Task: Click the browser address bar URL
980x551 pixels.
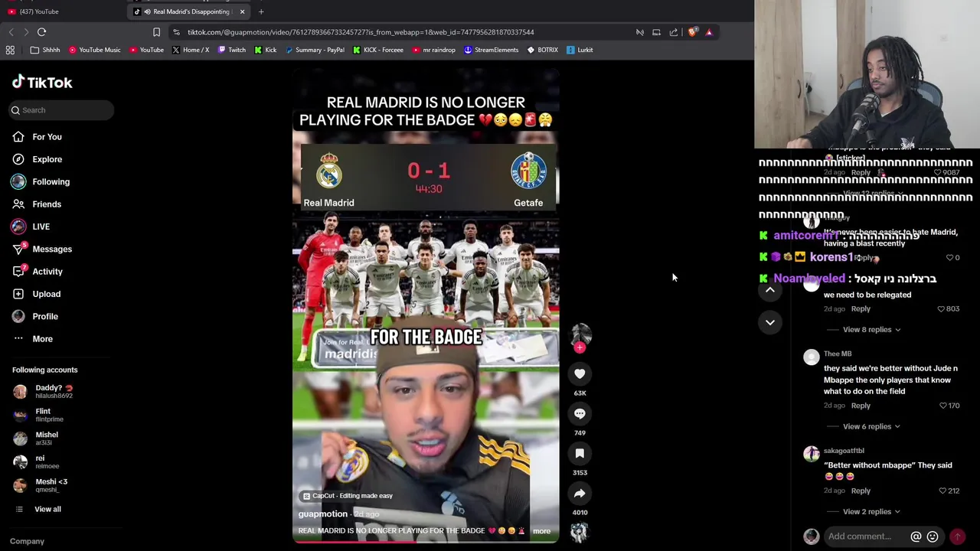Action: coord(361,32)
